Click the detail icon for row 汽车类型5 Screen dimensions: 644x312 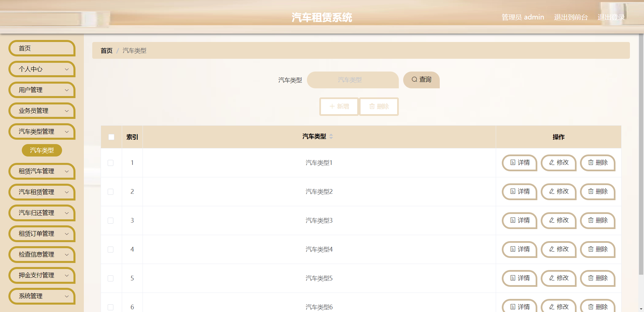(x=513, y=278)
